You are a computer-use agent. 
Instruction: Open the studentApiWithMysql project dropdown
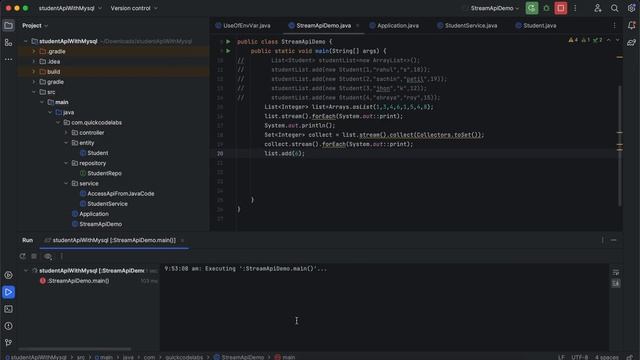point(70,8)
